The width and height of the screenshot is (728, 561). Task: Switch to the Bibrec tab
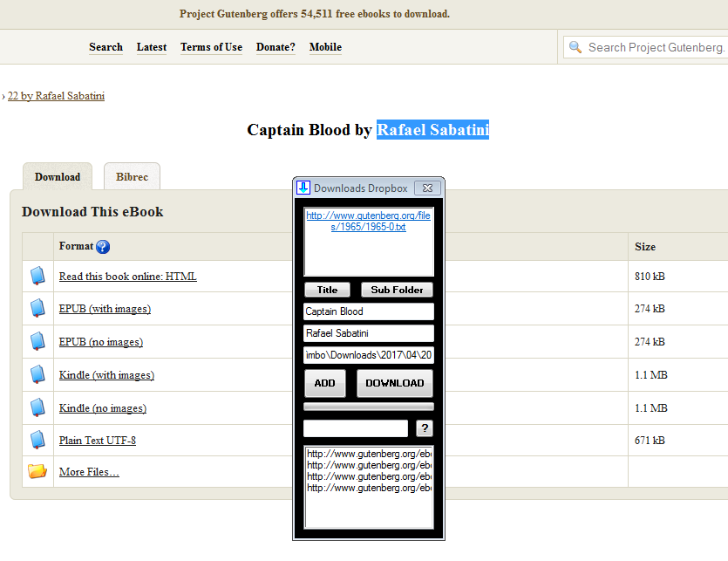pyautogui.click(x=132, y=176)
